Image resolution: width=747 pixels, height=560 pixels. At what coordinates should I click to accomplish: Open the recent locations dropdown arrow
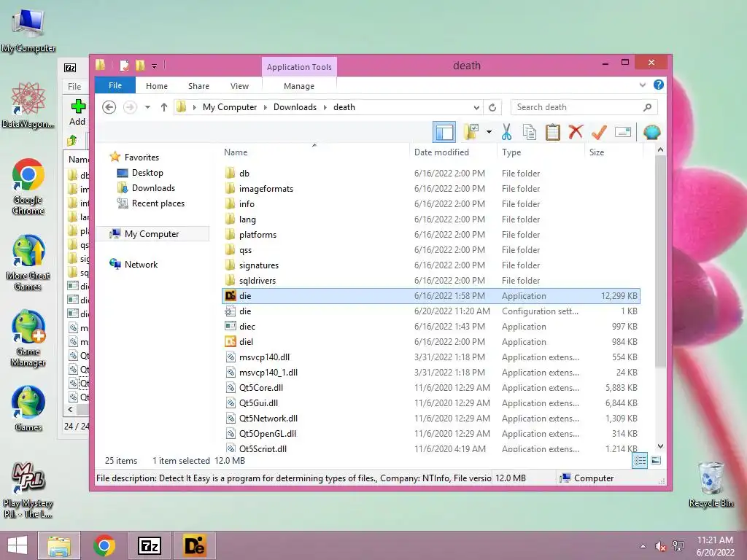(x=147, y=107)
